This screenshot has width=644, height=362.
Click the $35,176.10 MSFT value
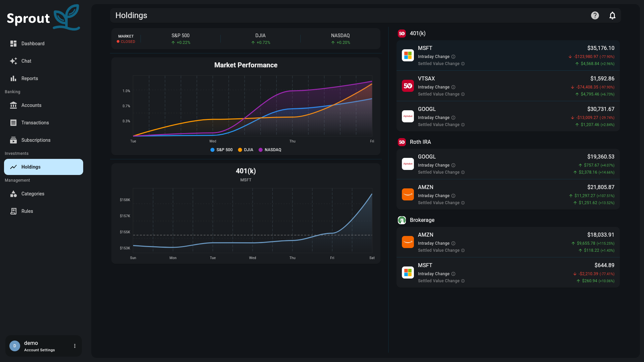pos(601,48)
